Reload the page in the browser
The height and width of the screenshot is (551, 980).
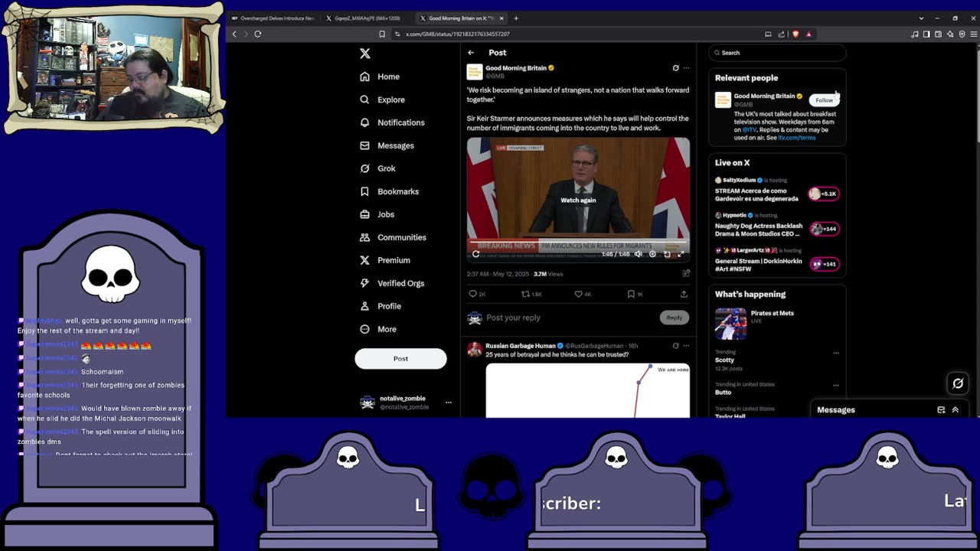[258, 34]
